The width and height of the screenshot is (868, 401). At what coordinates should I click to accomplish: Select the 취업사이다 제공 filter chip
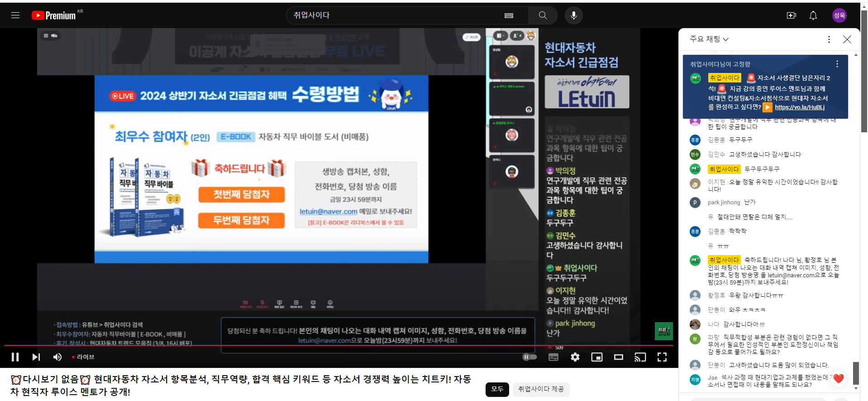coord(541,389)
